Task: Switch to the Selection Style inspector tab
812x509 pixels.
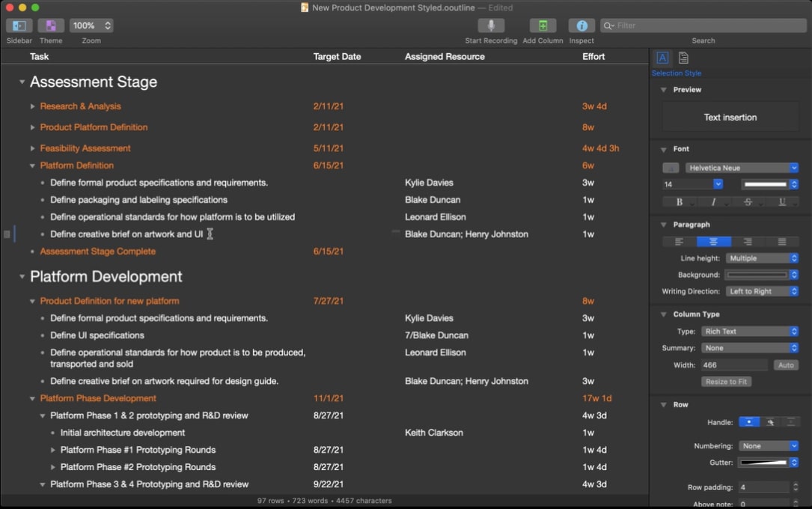Action: coord(662,58)
